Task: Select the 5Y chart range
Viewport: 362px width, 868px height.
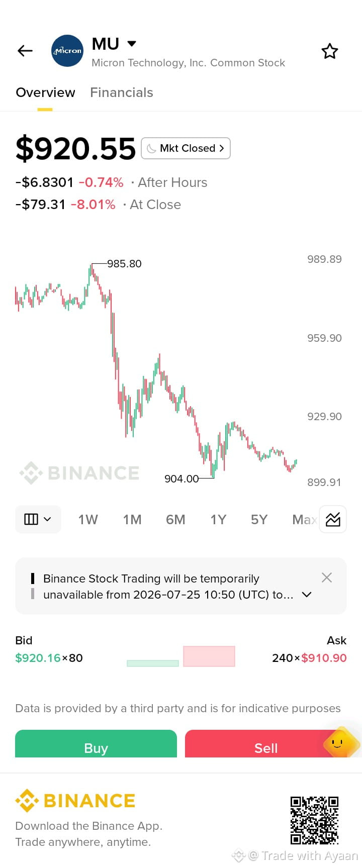Action: pyautogui.click(x=259, y=519)
